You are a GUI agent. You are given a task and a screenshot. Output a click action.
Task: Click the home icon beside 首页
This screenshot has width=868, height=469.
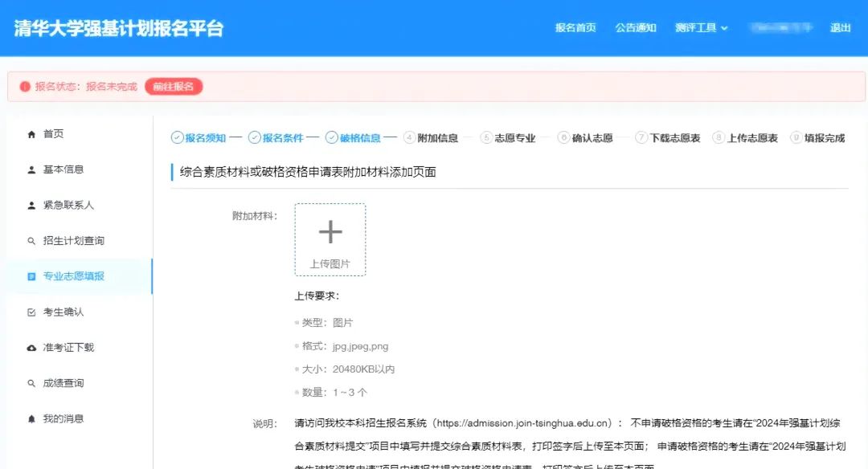click(x=31, y=134)
